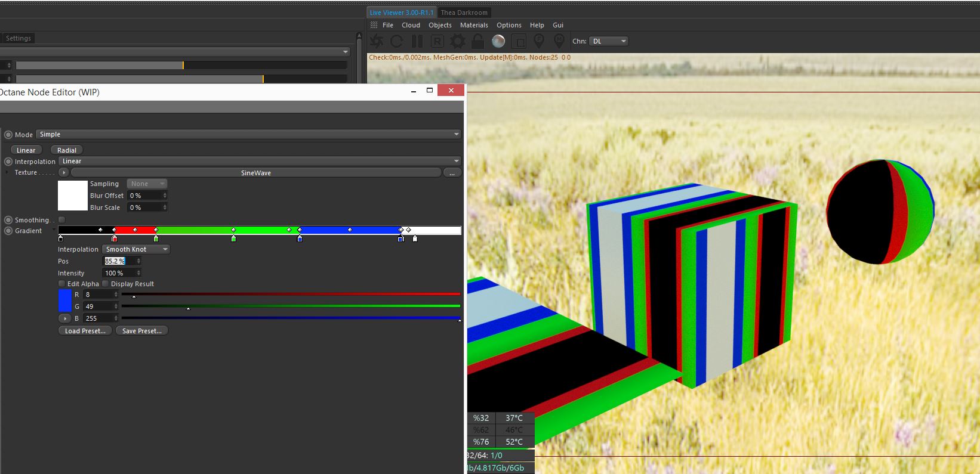Image resolution: width=980 pixels, height=474 pixels.
Task: Click the Save Preset button
Action: click(142, 331)
